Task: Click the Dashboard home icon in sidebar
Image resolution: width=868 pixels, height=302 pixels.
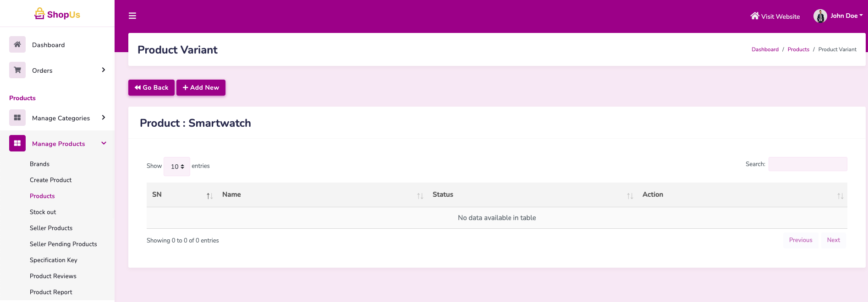Action: coord(17,44)
